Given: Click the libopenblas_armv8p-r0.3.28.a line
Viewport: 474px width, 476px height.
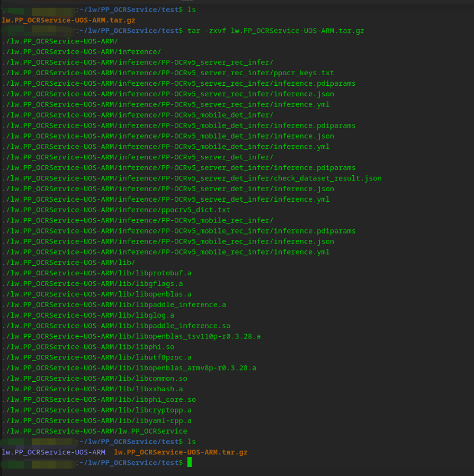Looking at the screenshot, I should 129,368.
